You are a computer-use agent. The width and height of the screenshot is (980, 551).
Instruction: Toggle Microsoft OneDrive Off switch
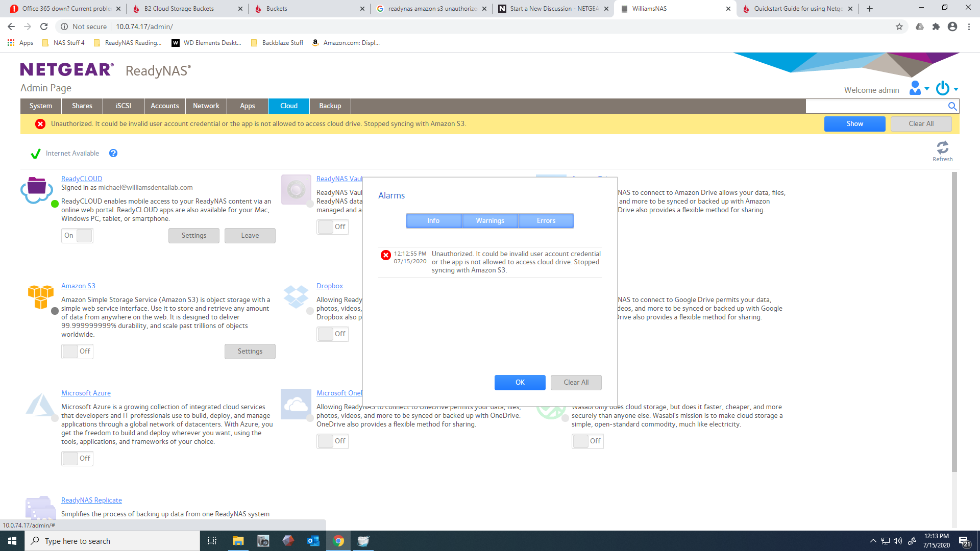click(332, 441)
